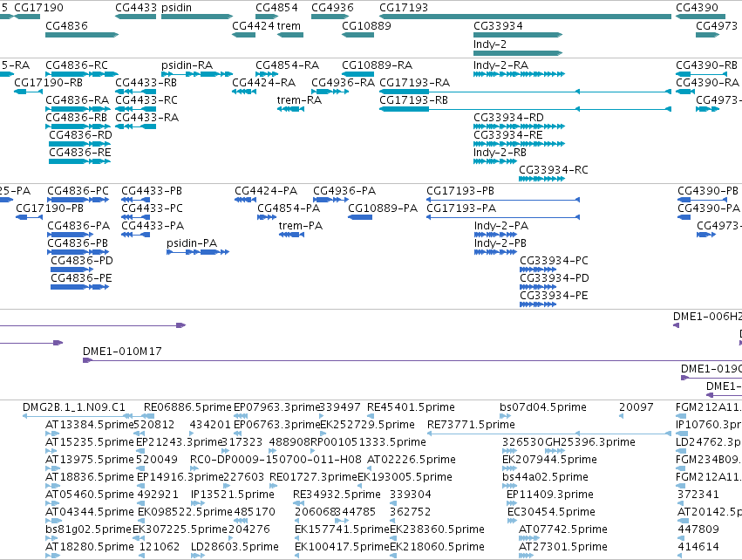The width and height of the screenshot is (742, 560).
Task: Click the psidin gene label
Action: [x=176, y=8]
